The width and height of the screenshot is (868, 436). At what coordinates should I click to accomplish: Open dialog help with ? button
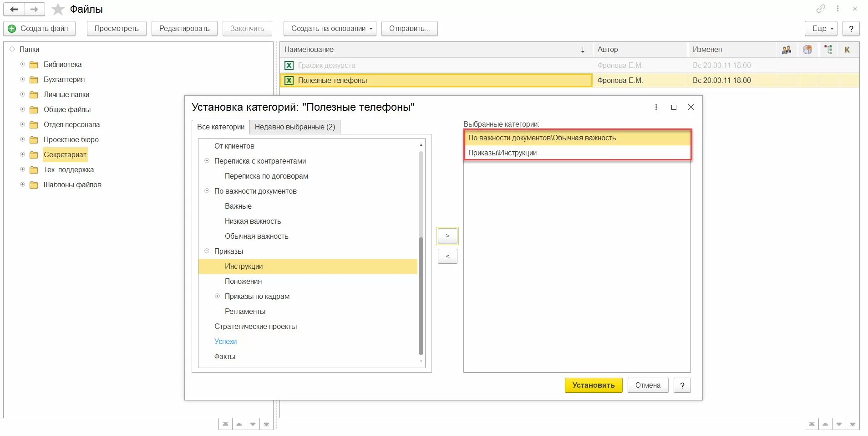pyautogui.click(x=682, y=385)
